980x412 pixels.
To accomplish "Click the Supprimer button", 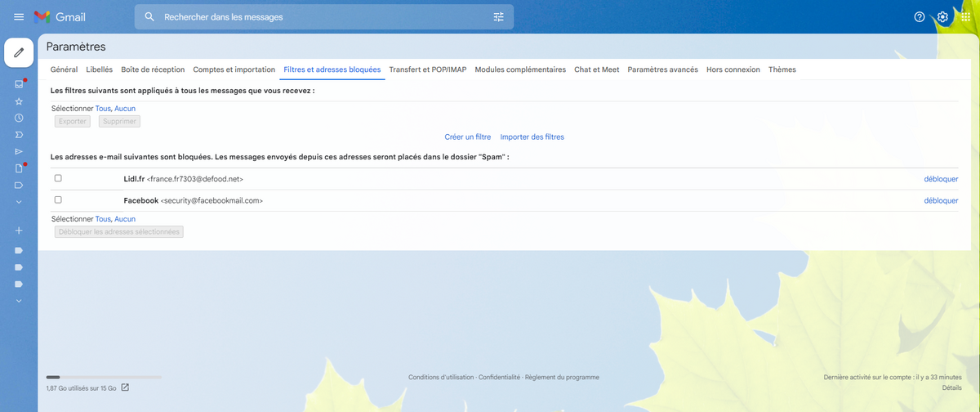I will coord(120,121).
